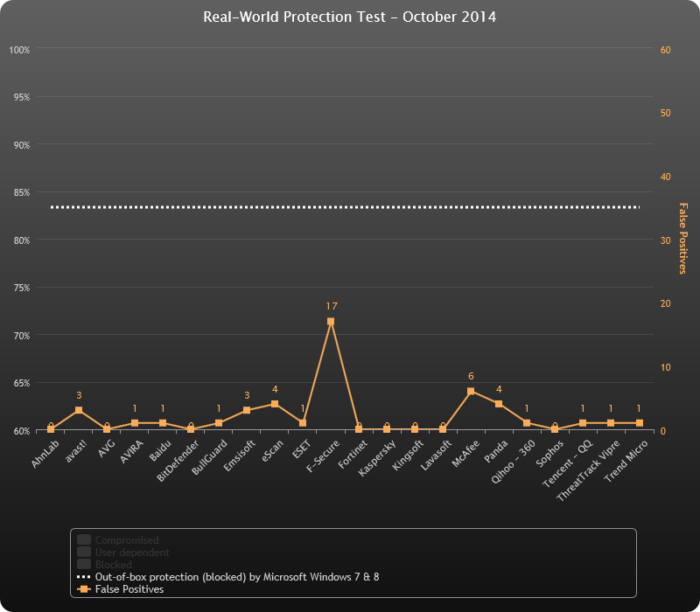
Task: Select the 40 right axis label
Action: (x=666, y=177)
